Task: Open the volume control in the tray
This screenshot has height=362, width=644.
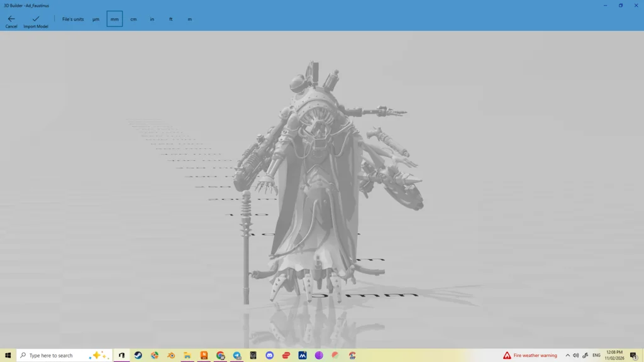Action: pos(575,355)
